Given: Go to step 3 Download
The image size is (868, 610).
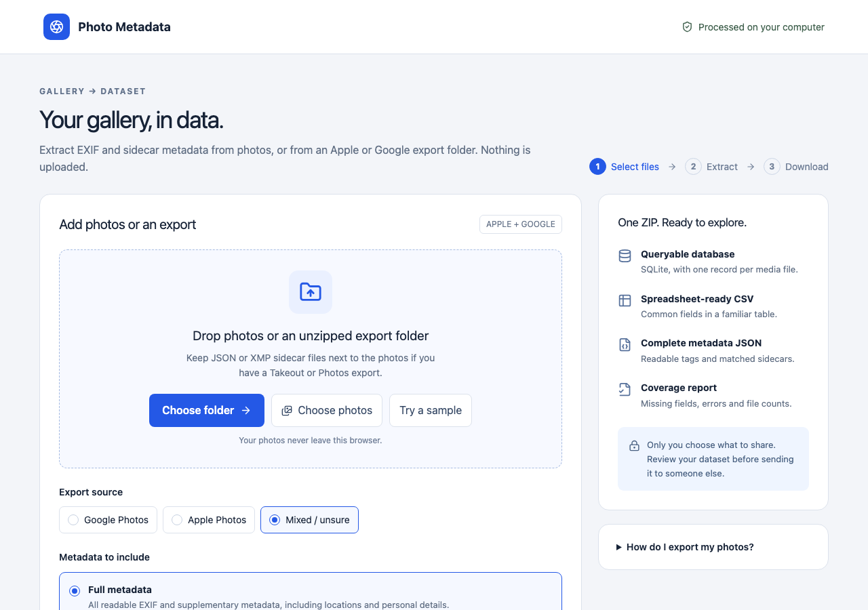Looking at the screenshot, I should [796, 167].
